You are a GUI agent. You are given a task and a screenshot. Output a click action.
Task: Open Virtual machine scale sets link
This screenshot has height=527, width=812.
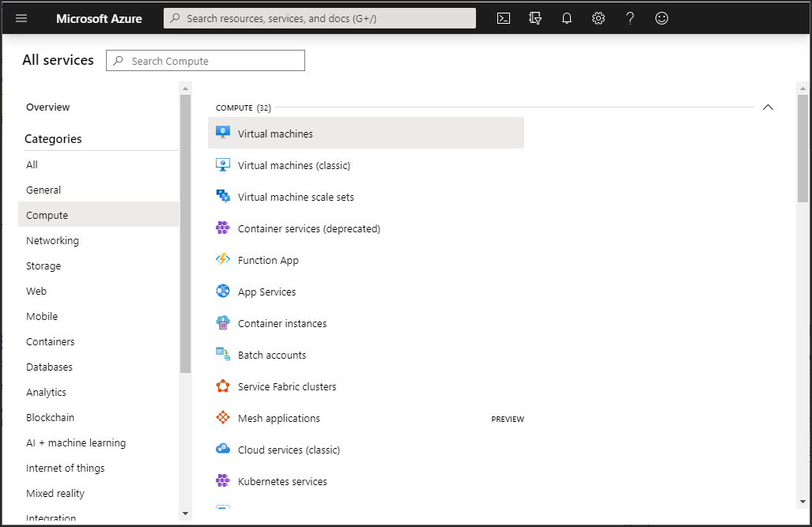[x=296, y=198]
